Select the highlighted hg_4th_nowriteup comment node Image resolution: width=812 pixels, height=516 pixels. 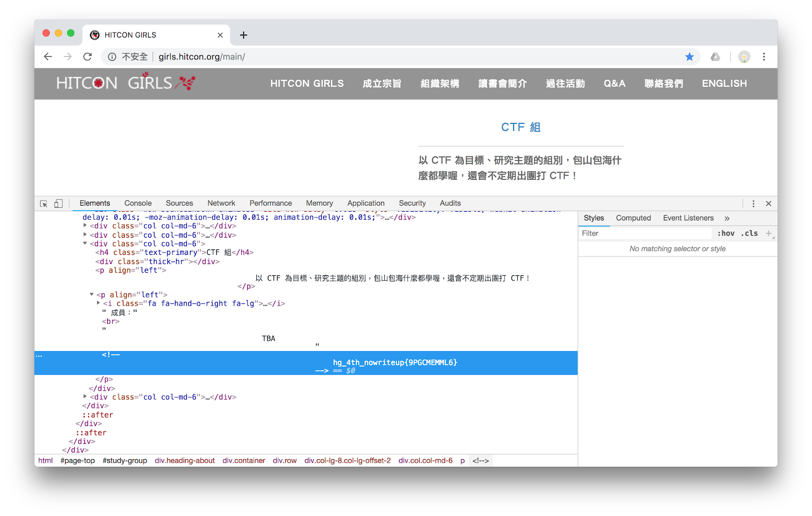[306, 363]
